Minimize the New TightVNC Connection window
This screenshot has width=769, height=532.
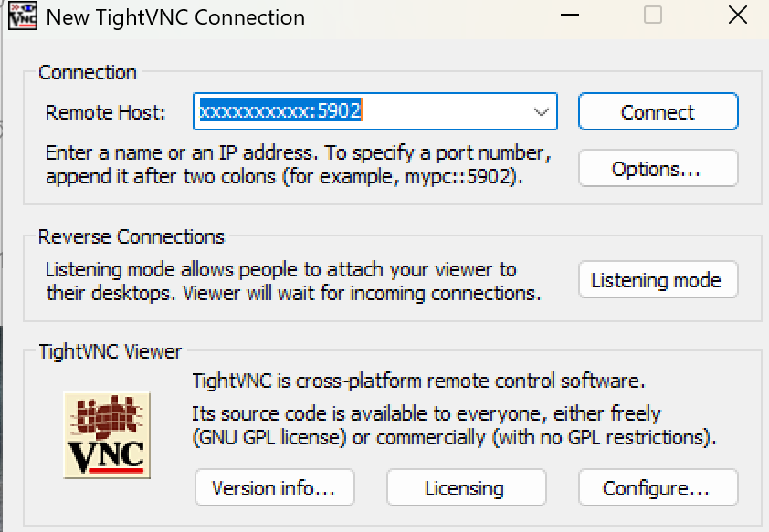tap(569, 16)
